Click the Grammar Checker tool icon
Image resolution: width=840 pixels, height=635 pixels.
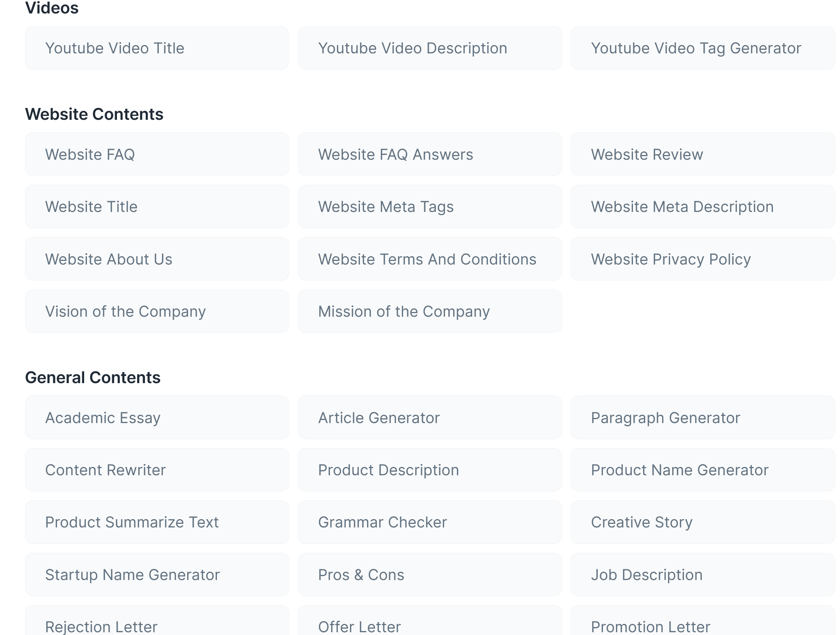[382, 522]
